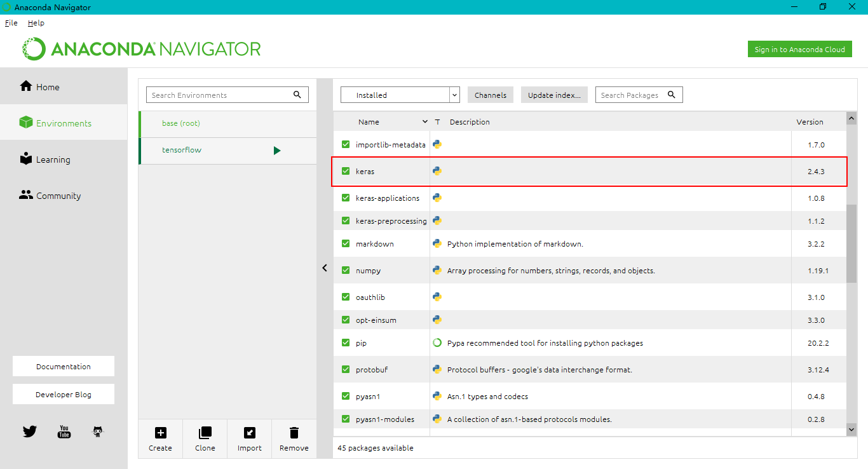Toggle the opt-einsum package checkbox
This screenshot has width=868, height=469.
click(346, 320)
